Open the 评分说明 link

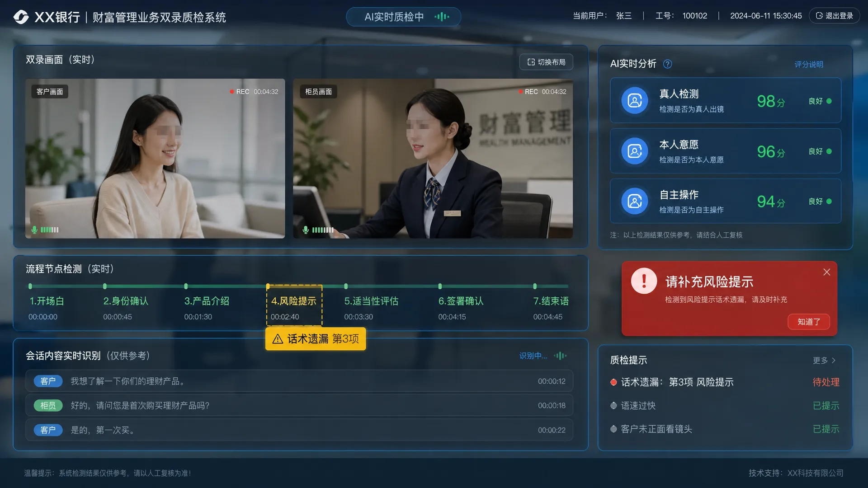(x=809, y=64)
